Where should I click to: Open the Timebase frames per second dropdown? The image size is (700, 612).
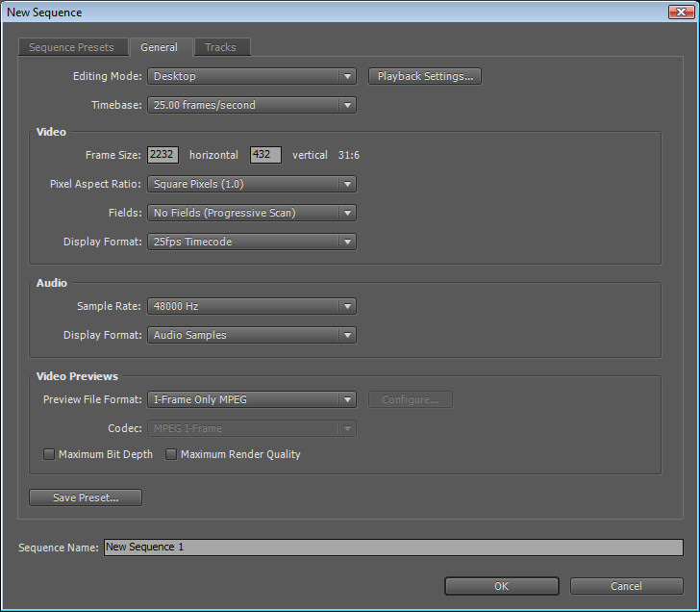(251, 105)
